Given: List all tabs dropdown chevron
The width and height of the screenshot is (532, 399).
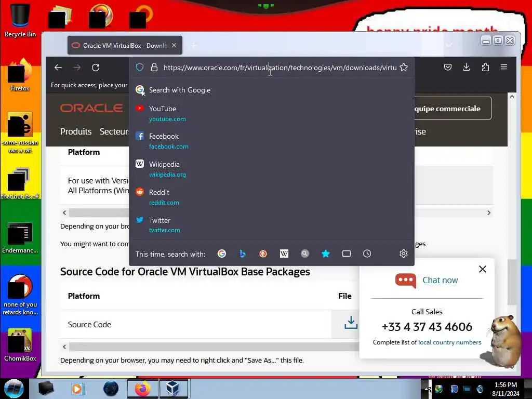Looking at the screenshot, I should (448, 45).
